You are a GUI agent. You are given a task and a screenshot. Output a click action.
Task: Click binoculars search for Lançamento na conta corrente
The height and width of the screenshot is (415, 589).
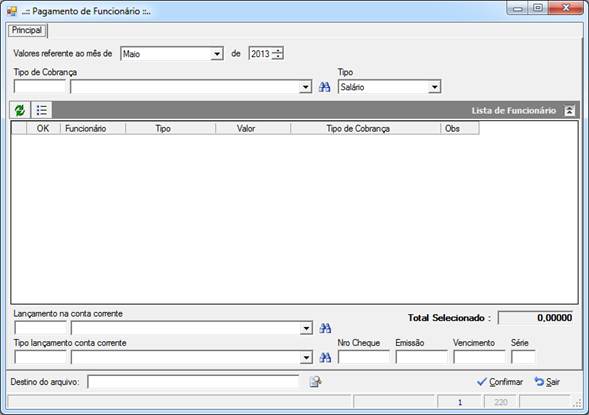325,328
